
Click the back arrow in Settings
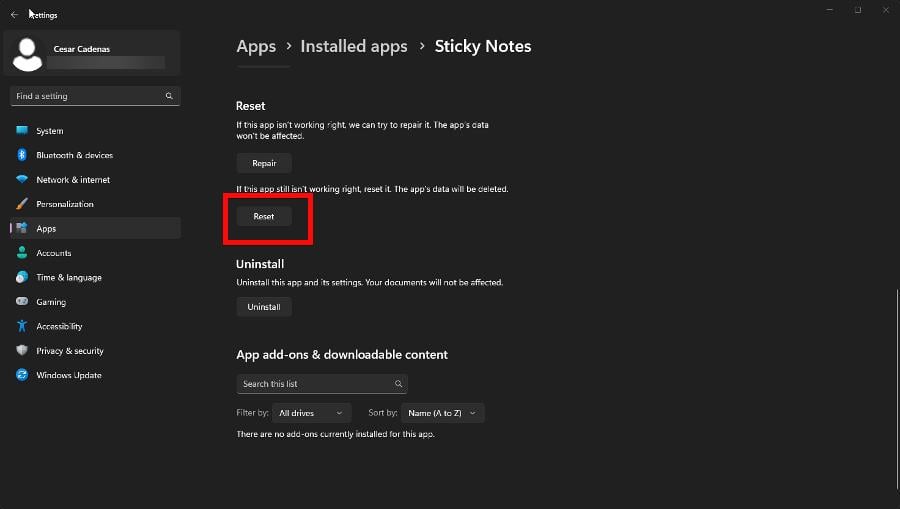[x=14, y=15]
